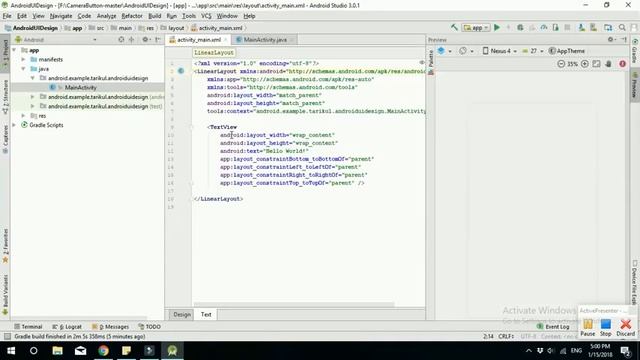Open the File menu

coord(7,16)
